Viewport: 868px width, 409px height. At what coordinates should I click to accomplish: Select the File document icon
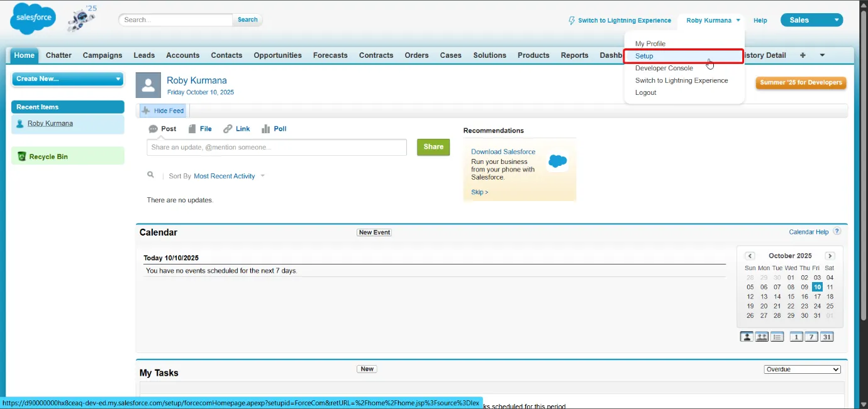coord(192,129)
